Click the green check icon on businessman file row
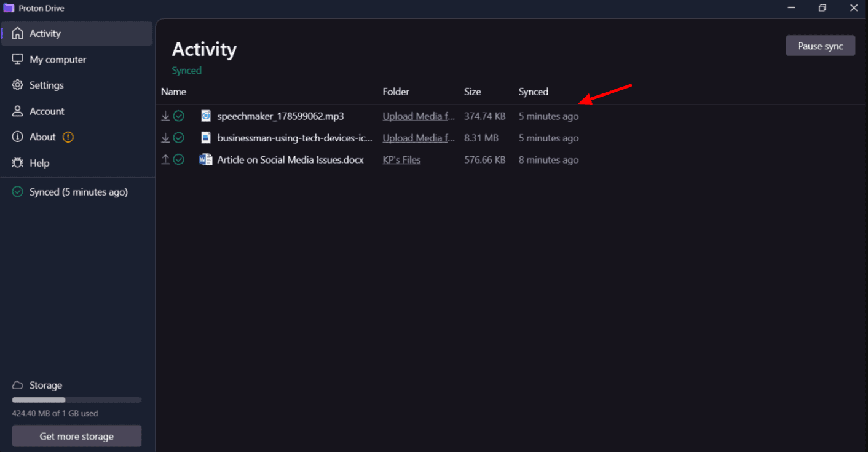This screenshot has height=452, width=868. (x=179, y=138)
